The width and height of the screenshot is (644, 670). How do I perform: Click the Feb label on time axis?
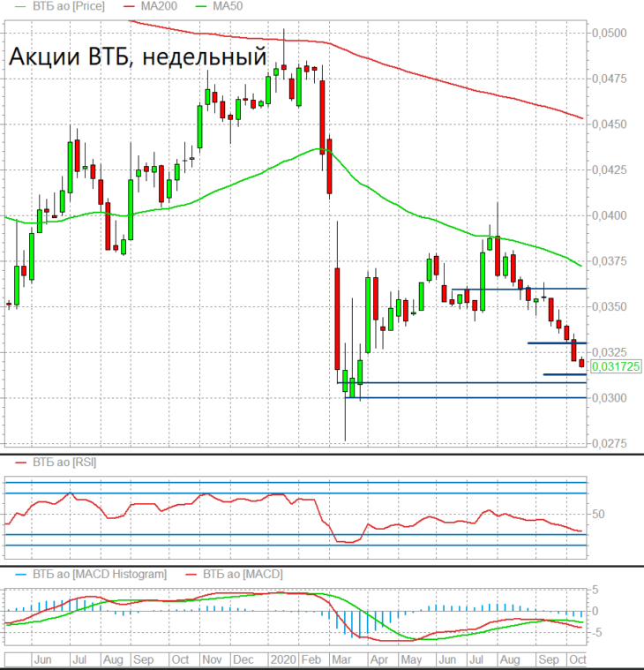tap(311, 659)
